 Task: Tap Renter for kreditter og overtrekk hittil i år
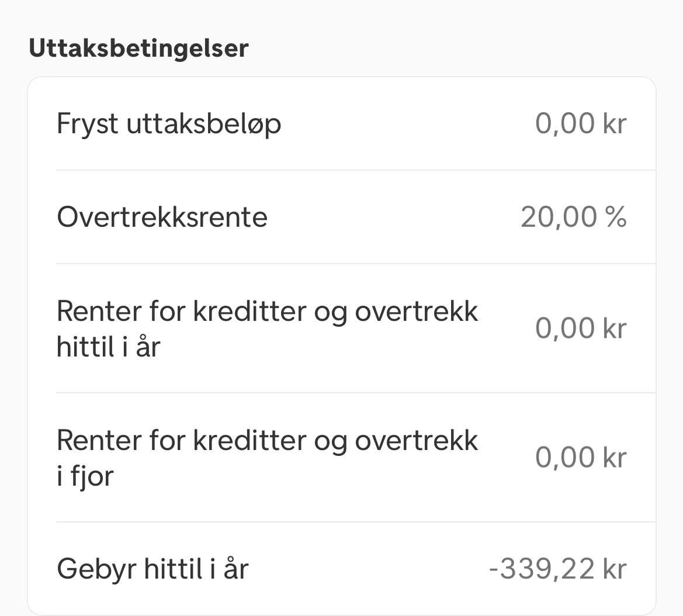268,329
